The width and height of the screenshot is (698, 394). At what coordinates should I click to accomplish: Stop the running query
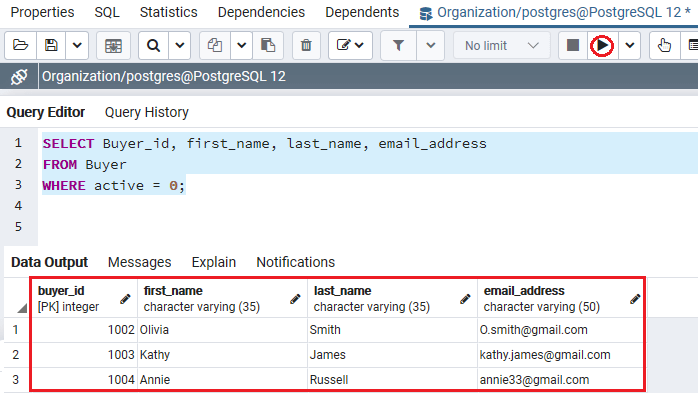tap(573, 45)
